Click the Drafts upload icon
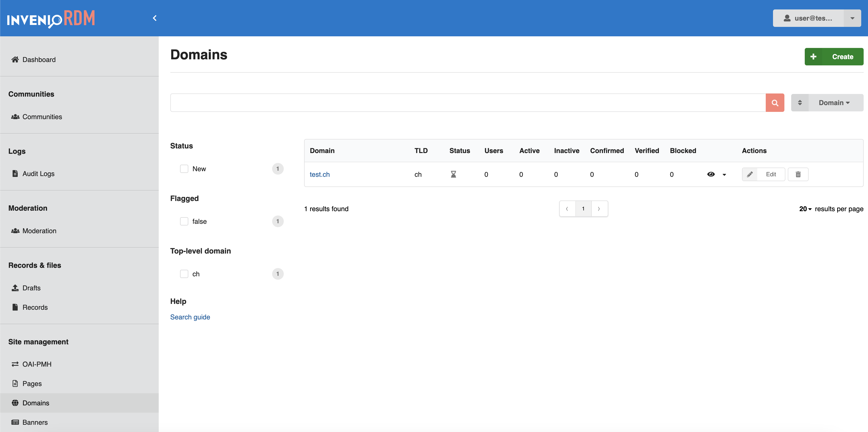Screen dimensions: 868x432 click(x=15, y=288)
